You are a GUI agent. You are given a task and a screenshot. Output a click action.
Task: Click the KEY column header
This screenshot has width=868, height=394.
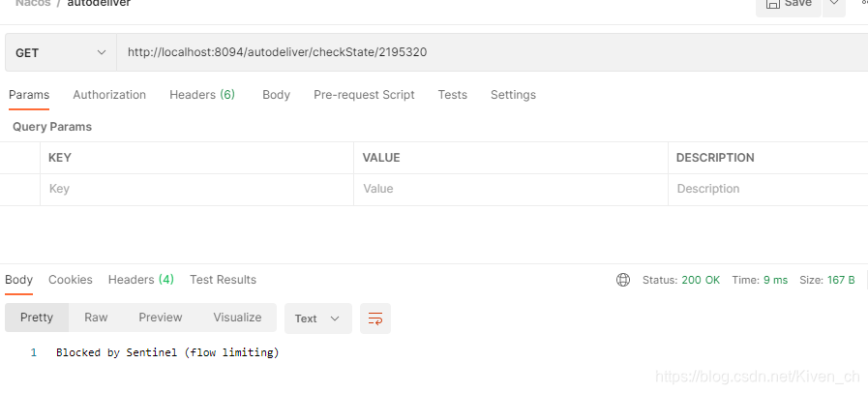point(60,158)
